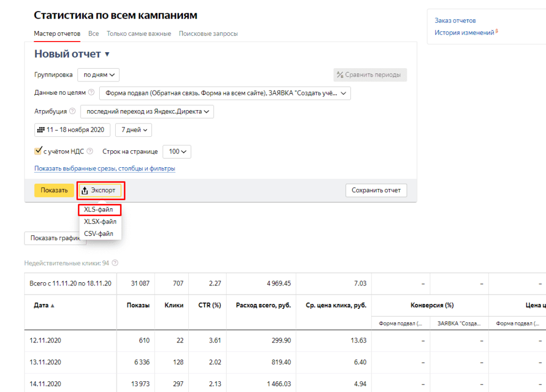
Task: Click ЗАЯВКА "Созда... conversion sub-header
Action: pyautogui.click(x=459, y=323)
